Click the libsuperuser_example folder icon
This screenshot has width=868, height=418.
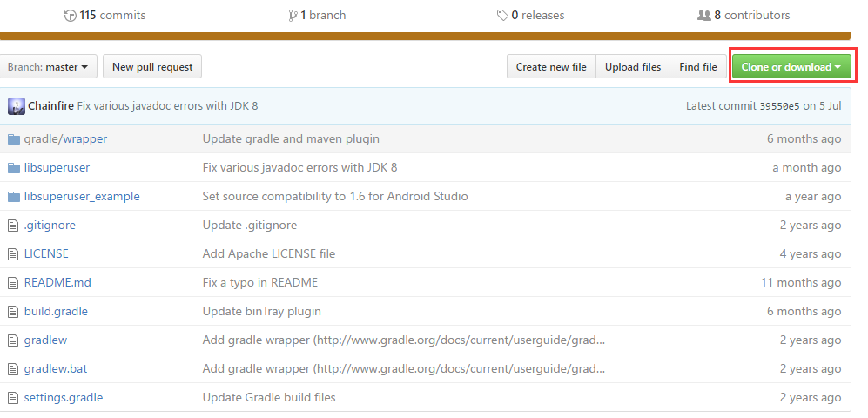click(x=14, y=197)
